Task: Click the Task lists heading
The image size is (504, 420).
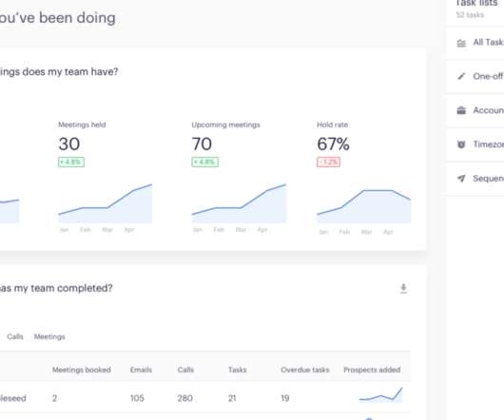Action: click(x=476, y=3)
